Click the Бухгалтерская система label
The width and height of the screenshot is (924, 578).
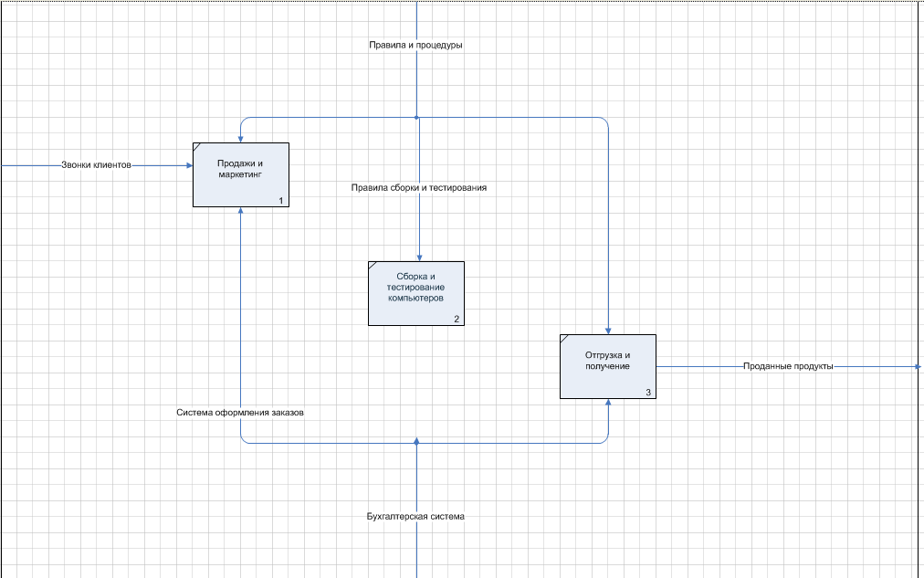[x=415, y=516]
